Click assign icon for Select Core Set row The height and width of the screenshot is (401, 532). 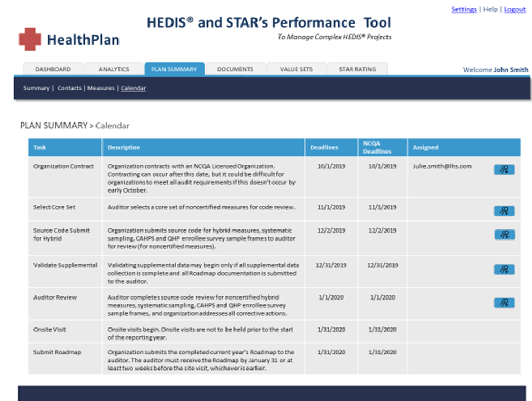pos(504,210)
